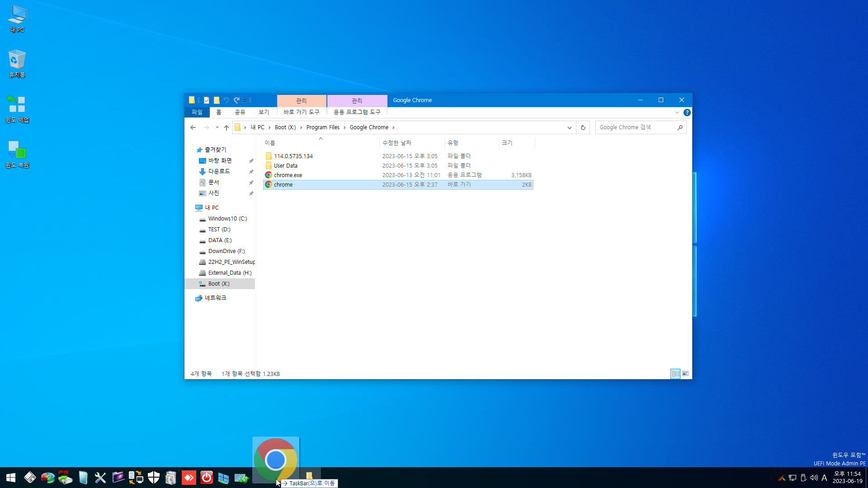Open the address bar history dropdown
This screenshot has height=488, width=868.
point(570,127)
